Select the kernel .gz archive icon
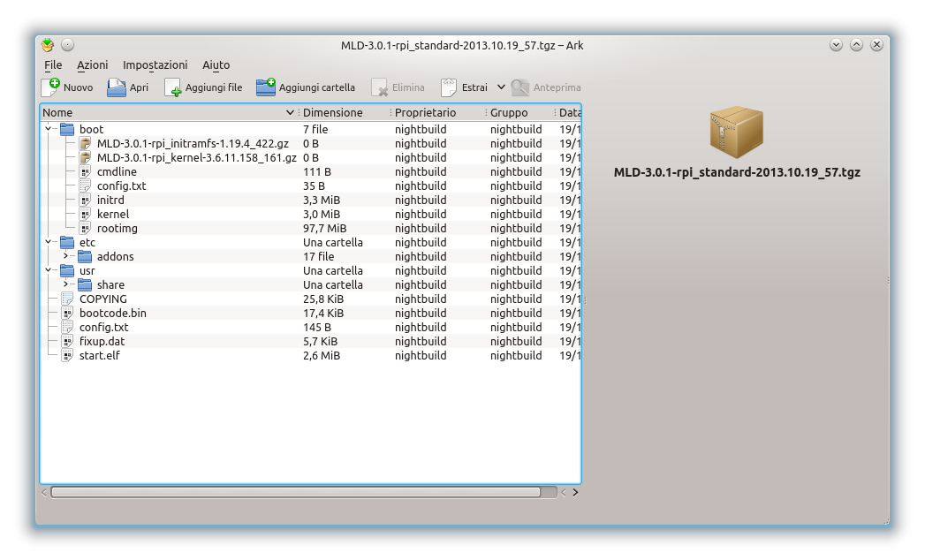 [x=86, y=157]
